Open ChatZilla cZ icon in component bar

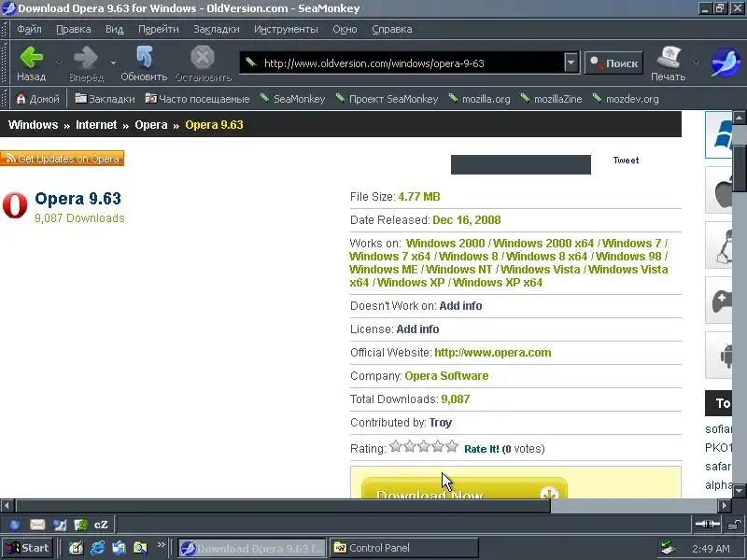(x=101, y=525)
